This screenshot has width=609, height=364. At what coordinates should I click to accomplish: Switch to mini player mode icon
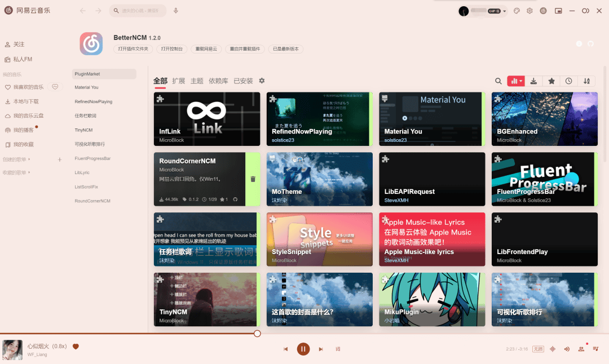coord(558,11)
